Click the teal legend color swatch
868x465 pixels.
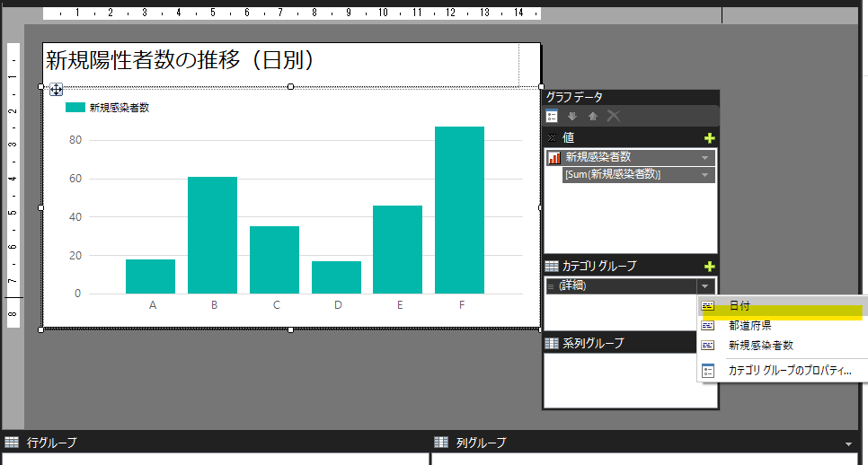click(75, 108)
